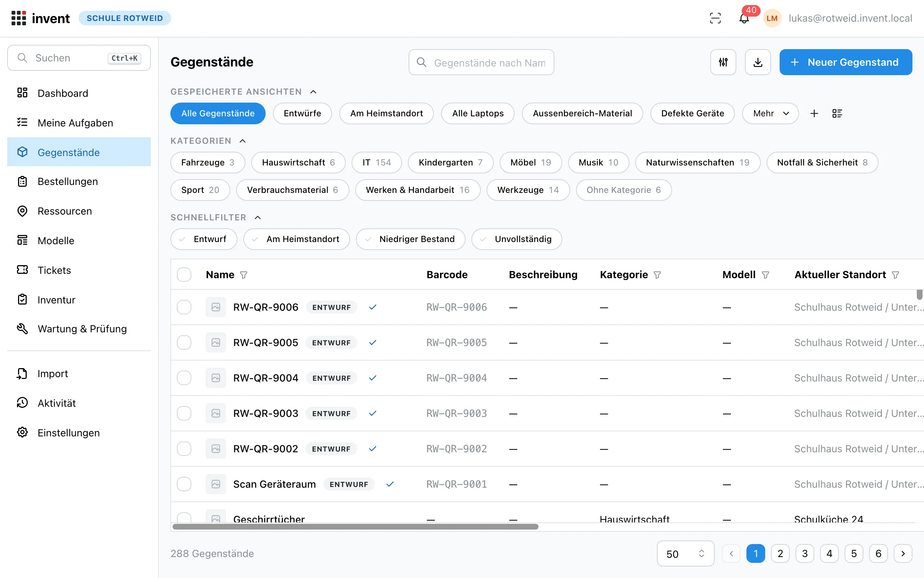924x578 pixels.
Task: Toggle Am Heimstandort quick filter chip
Action: [x=297, y=239]
